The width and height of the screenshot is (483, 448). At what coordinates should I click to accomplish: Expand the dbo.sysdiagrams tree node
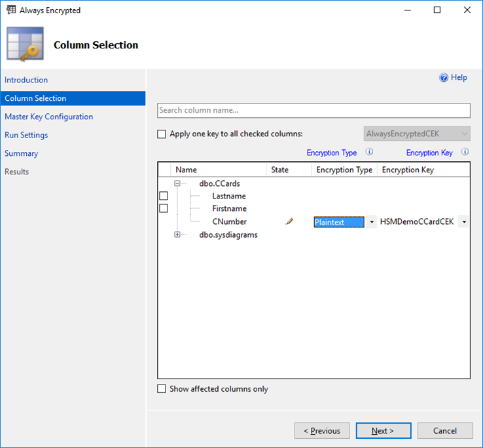(177, 234)
